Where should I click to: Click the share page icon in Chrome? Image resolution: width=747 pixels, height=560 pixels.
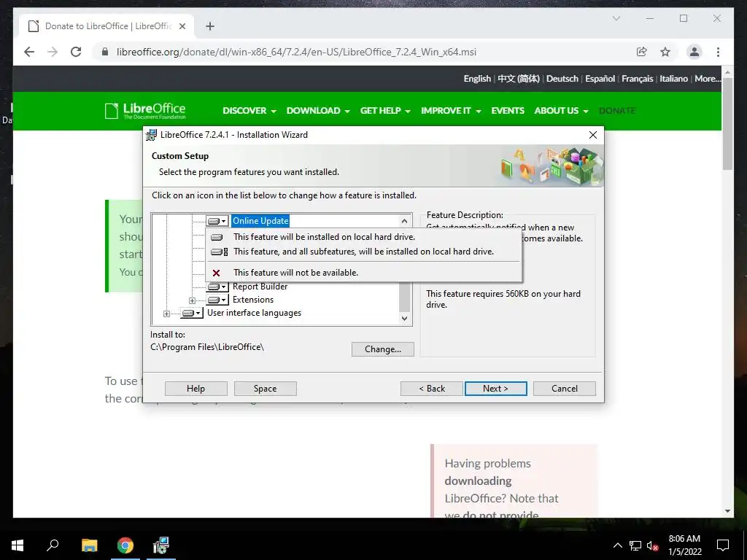pyautogui.click(x=642, y=52)
